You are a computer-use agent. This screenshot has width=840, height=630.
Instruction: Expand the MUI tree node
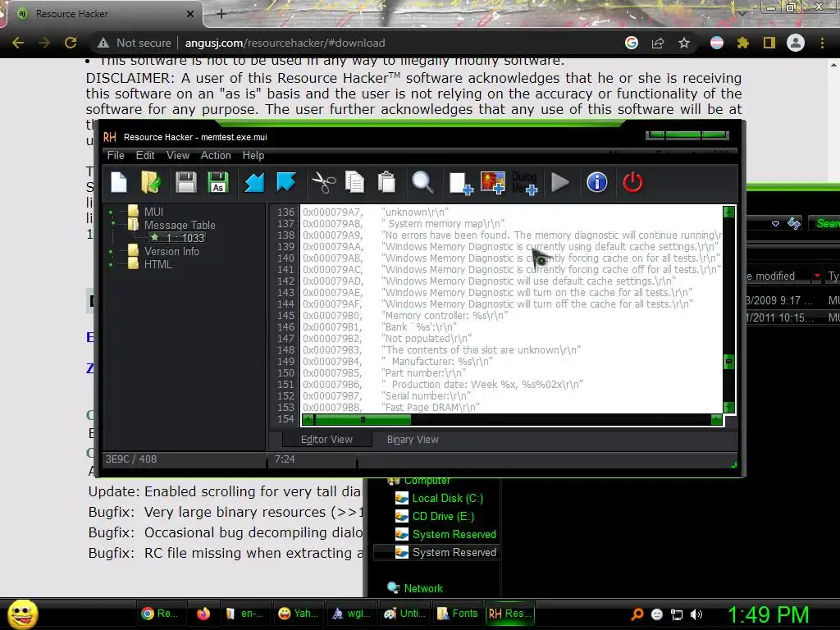pos(112,212)
